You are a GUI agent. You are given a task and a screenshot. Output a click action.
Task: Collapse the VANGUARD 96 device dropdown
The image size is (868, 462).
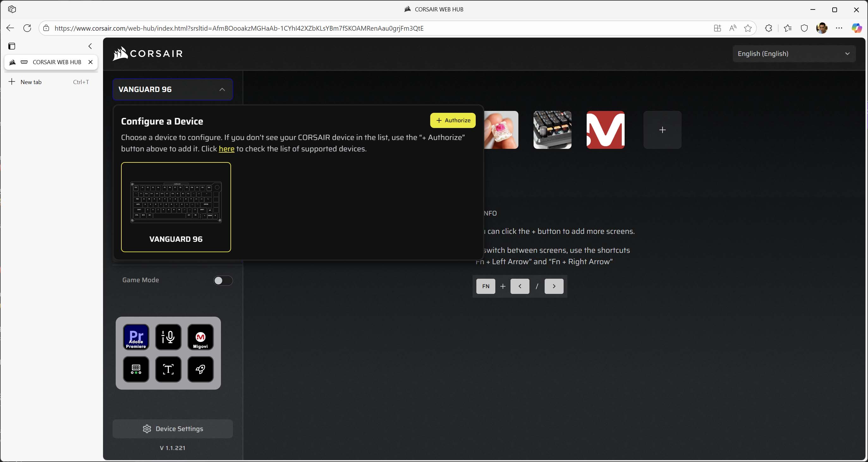(222, 89)
